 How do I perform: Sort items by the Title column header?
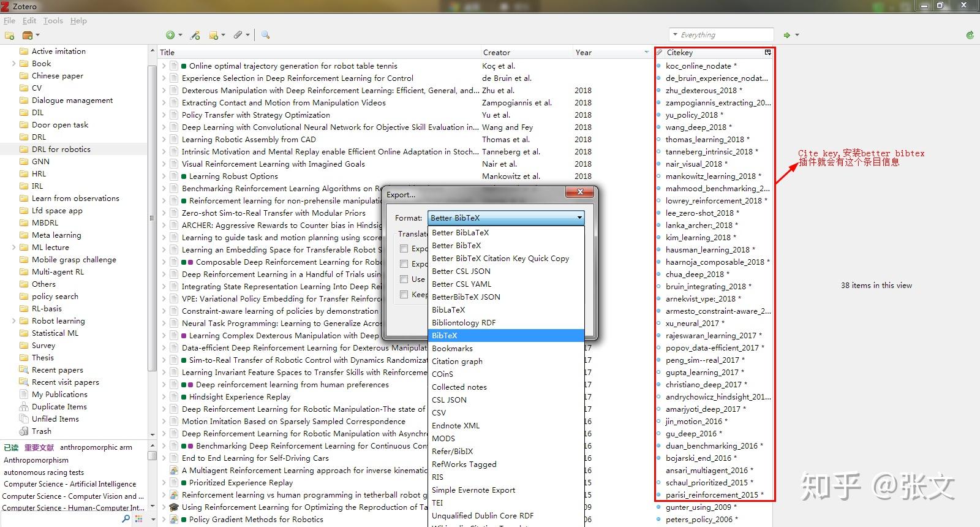pos(318,53)
